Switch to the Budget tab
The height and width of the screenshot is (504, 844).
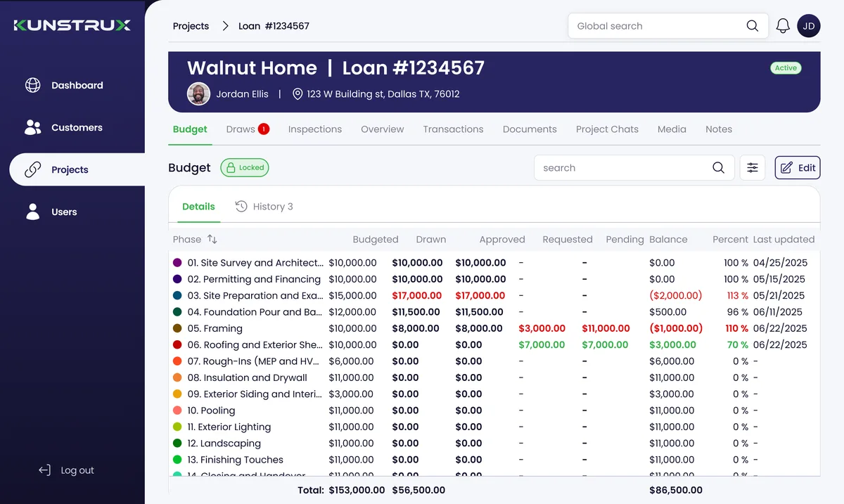(x=190, y=129)
